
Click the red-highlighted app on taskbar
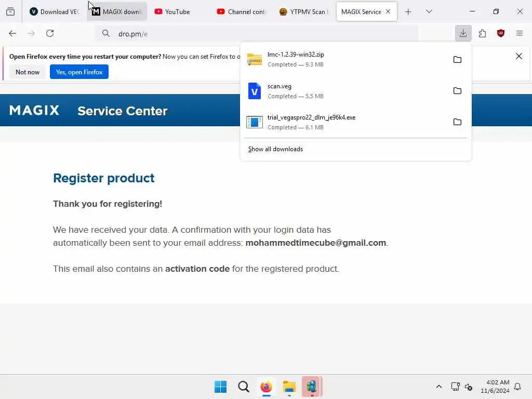pos(312,387)
